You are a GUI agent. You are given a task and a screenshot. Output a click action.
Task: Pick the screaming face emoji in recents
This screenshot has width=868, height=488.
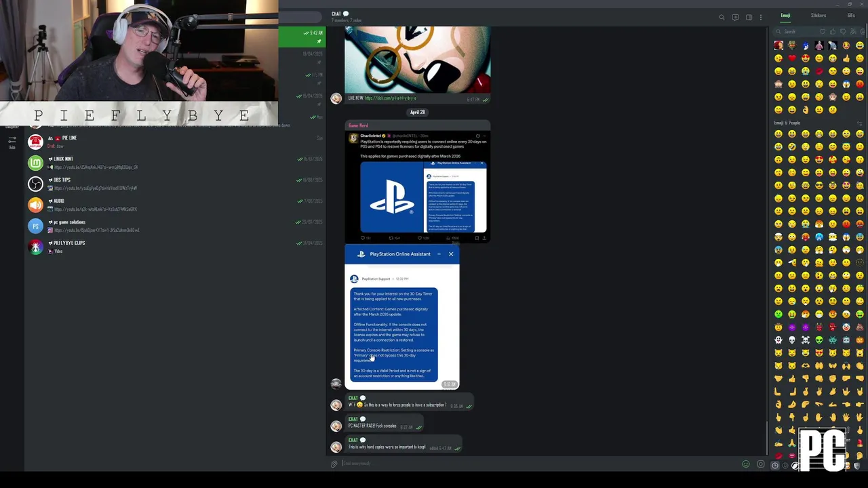[x=846, y=84]
